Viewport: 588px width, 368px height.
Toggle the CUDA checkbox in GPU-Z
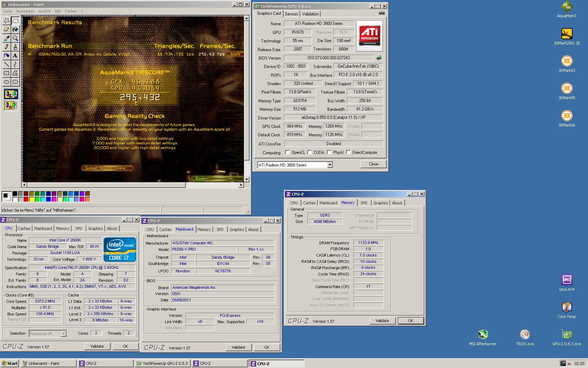(309, 152)
